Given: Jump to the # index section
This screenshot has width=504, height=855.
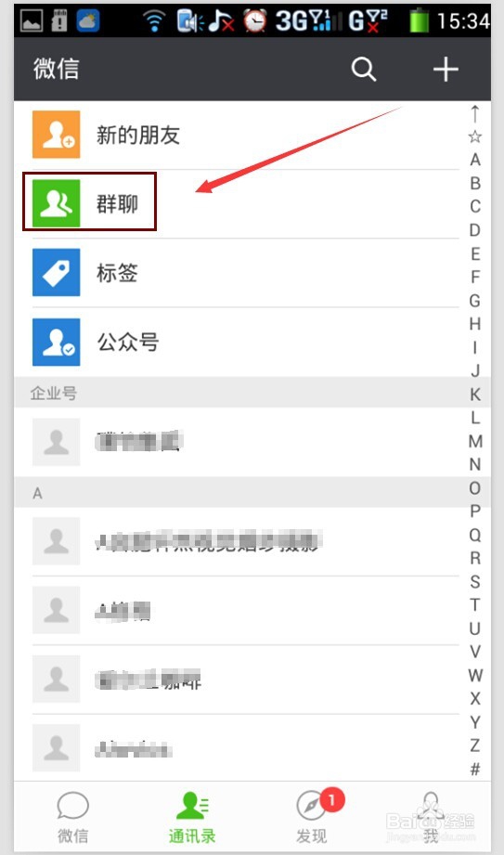Looking at the screenshot, I should 475,769.
